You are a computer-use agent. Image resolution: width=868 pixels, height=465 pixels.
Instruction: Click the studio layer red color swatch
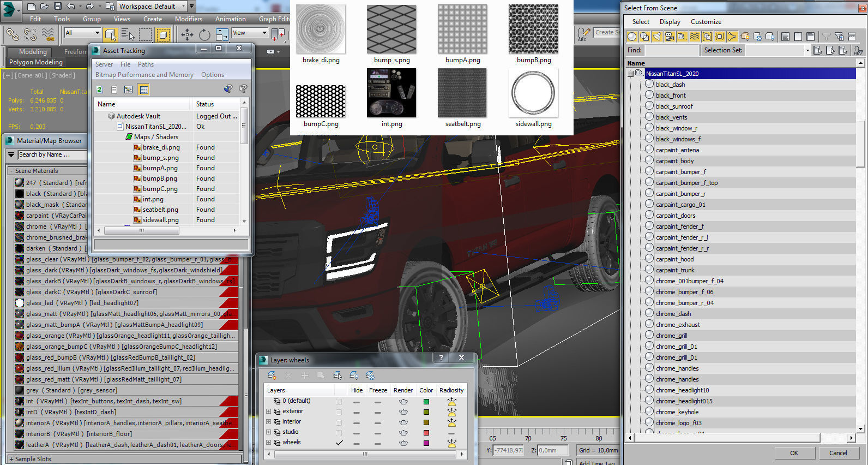click(x=426, y=433)
